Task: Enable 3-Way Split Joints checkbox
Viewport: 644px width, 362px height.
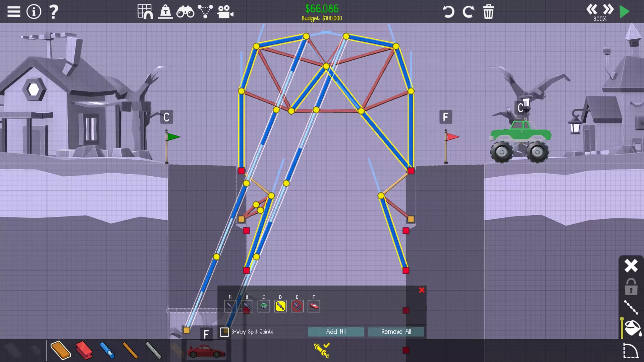Action: 224,332
